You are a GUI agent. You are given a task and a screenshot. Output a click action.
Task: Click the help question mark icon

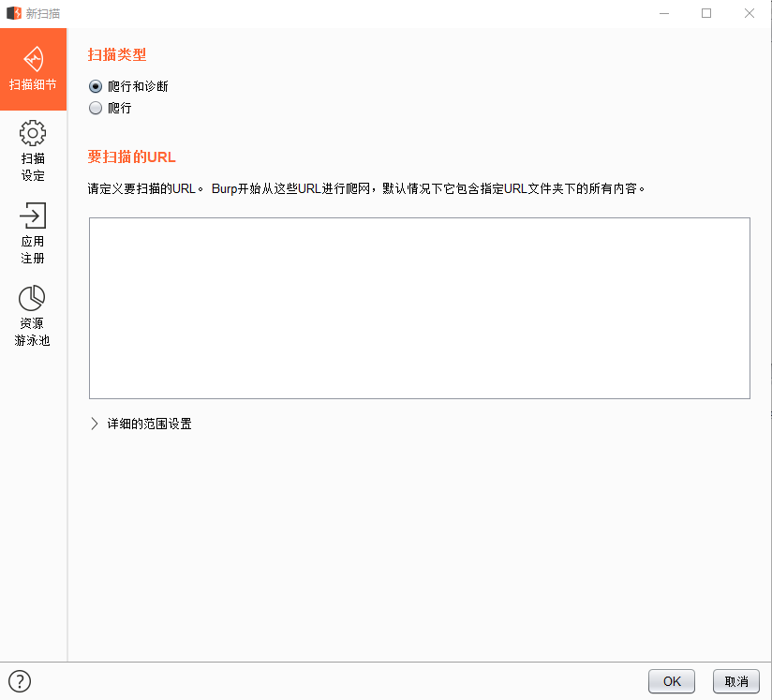[x=20, y=681]
